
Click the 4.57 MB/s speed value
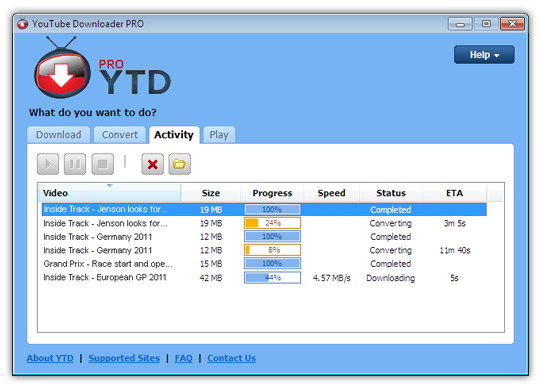[x=332, y=278]
